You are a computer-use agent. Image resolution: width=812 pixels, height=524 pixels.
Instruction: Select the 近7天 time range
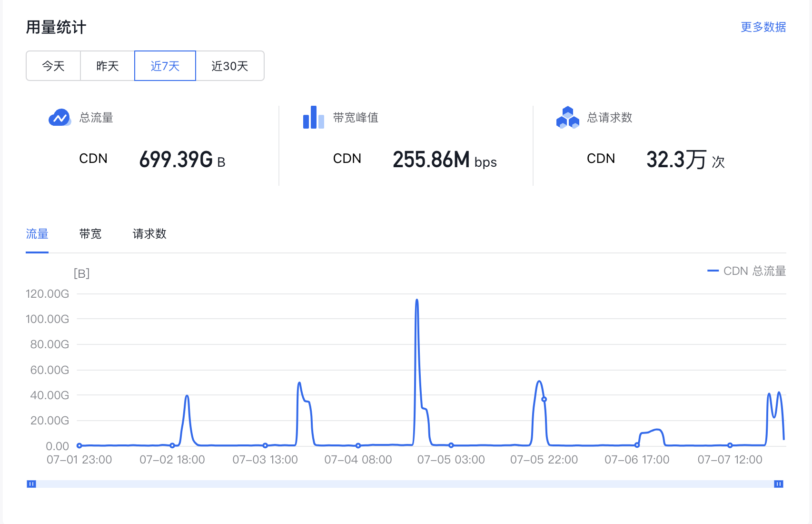click(165, 66)
